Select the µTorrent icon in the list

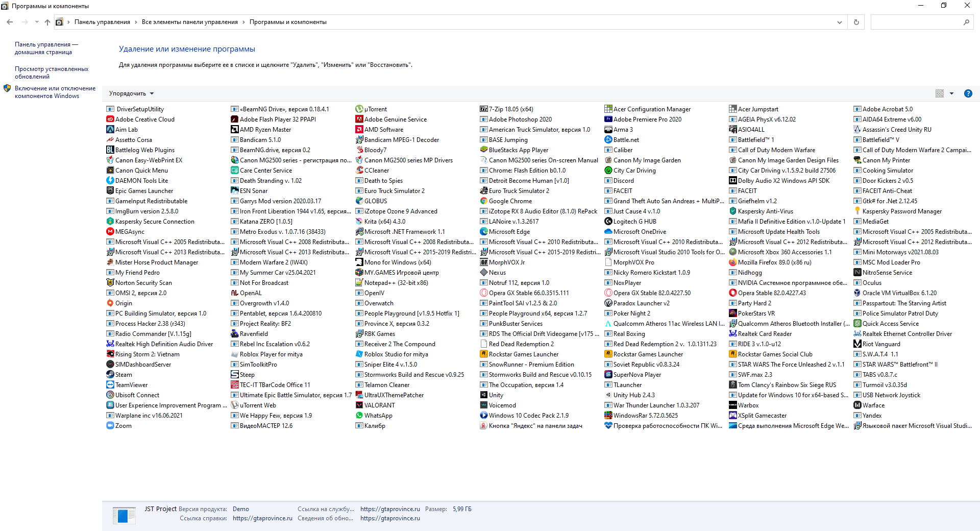click(x=359, y=109)
